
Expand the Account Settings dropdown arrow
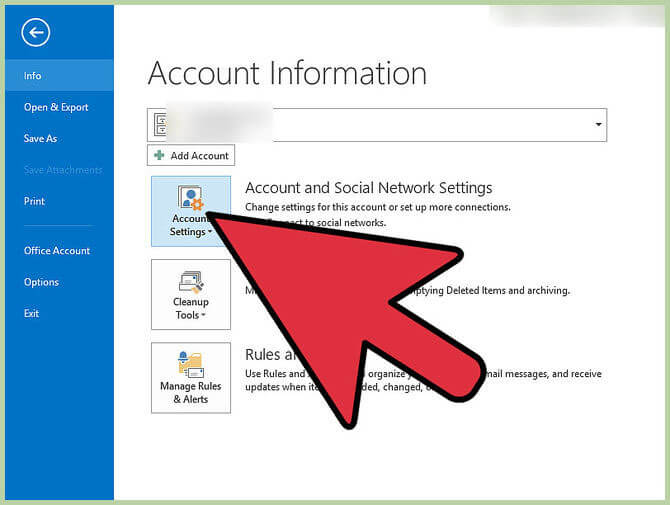pyautogui.click(x=211, y=233)
